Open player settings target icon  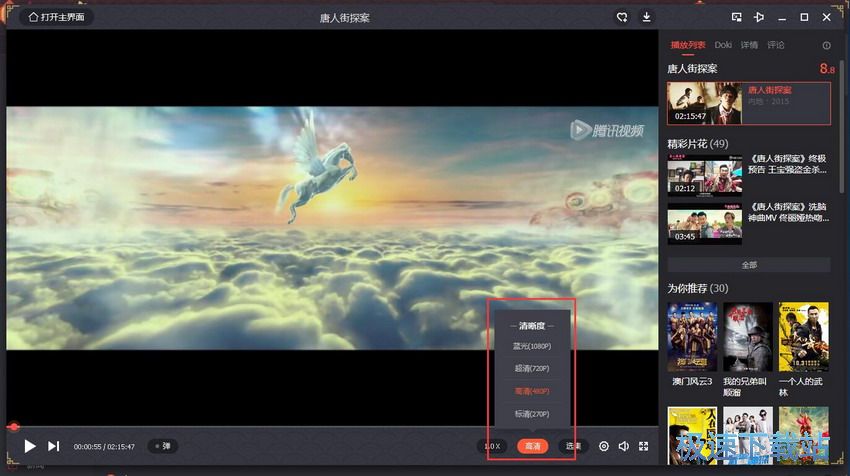tap(603, 446)
